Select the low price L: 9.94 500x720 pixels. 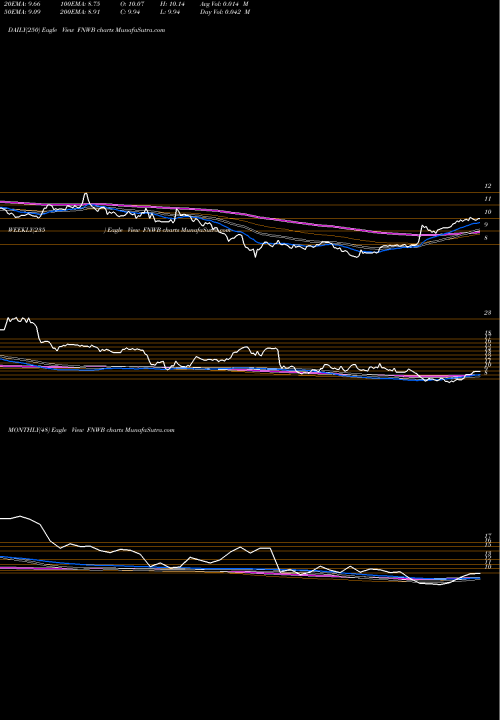(x=170, y=12)
